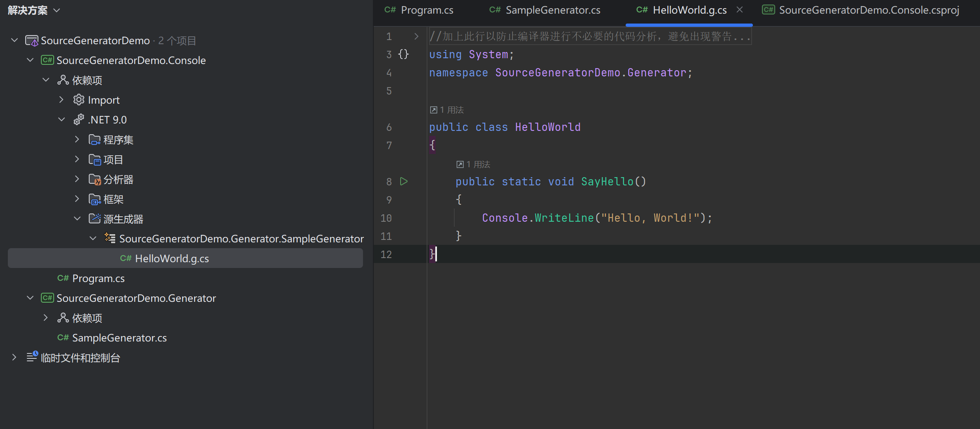Expand the 程序集 node
The image size is (980, 429).
pyautogui.click(x=77, y=140)
